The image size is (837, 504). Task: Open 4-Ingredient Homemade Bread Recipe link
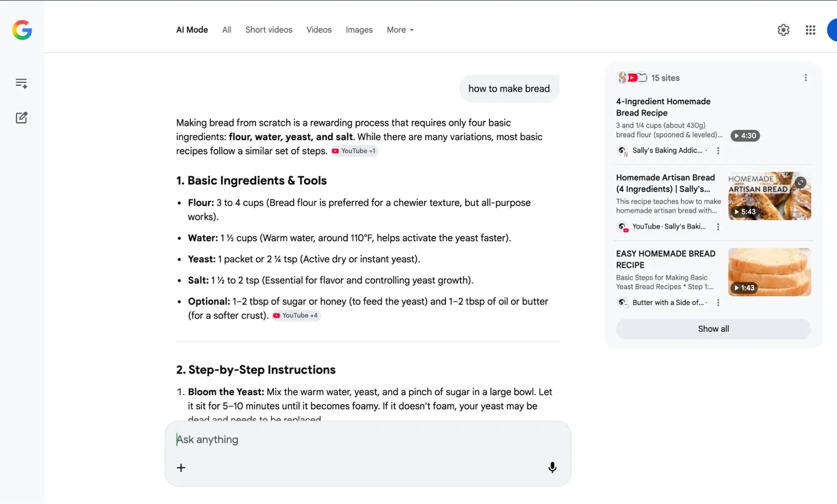click(x=663, y=107)
